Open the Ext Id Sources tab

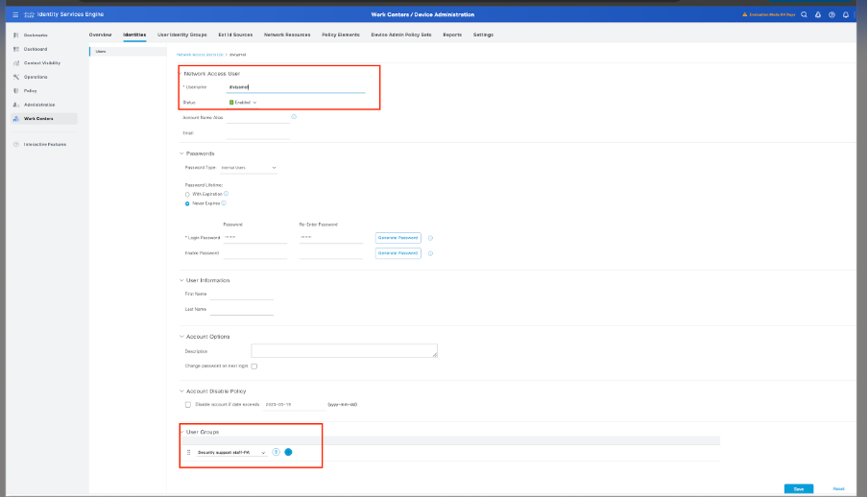coord(235,35)
